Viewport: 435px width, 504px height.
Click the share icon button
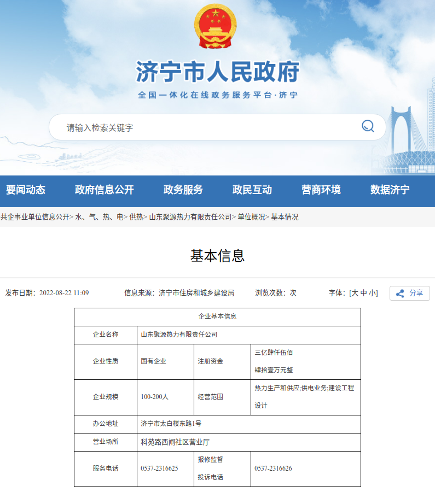[410, 293]
